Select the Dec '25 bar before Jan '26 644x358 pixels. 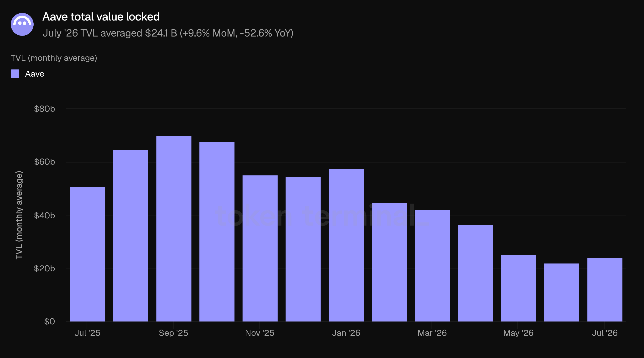coord(303,249)
